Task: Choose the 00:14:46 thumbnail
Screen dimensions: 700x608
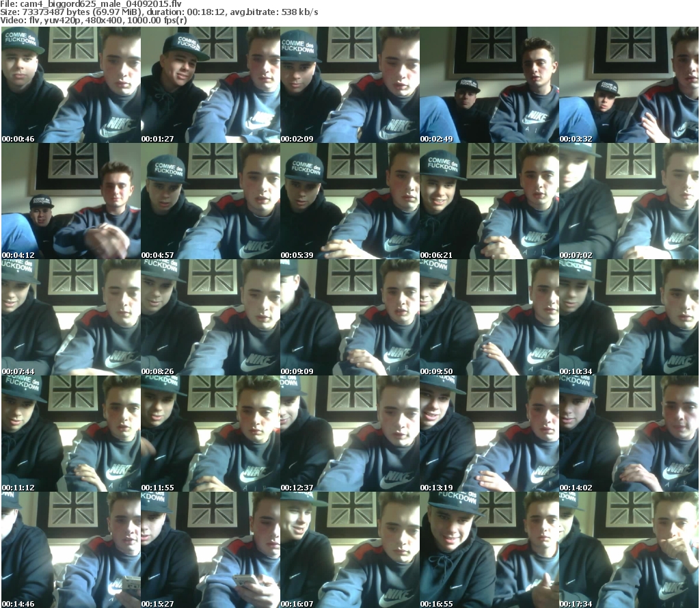Action: (71, 549)
